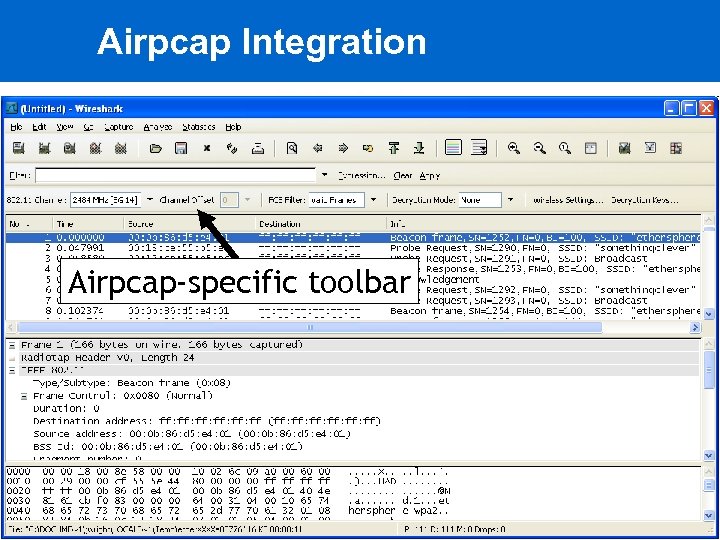Go forward in packet history arrow
Image resolution: width=720 pixels, height=540 pixels.
[343, 148]
